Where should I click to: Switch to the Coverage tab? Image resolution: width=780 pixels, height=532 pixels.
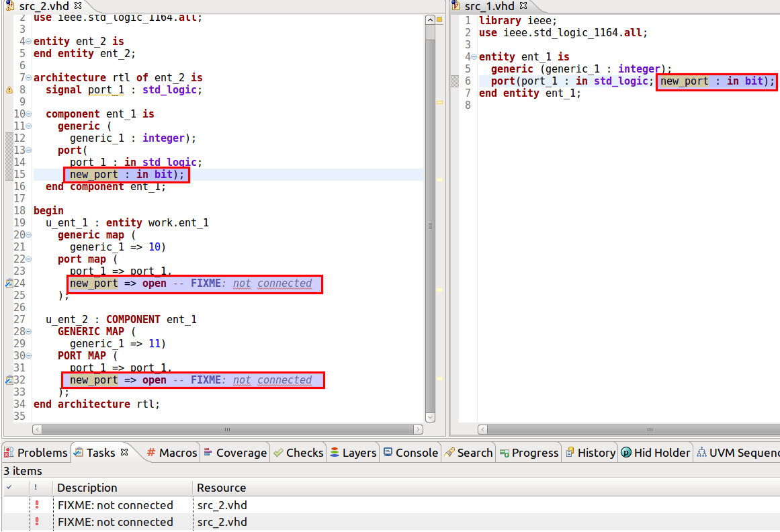click(234, 452)
